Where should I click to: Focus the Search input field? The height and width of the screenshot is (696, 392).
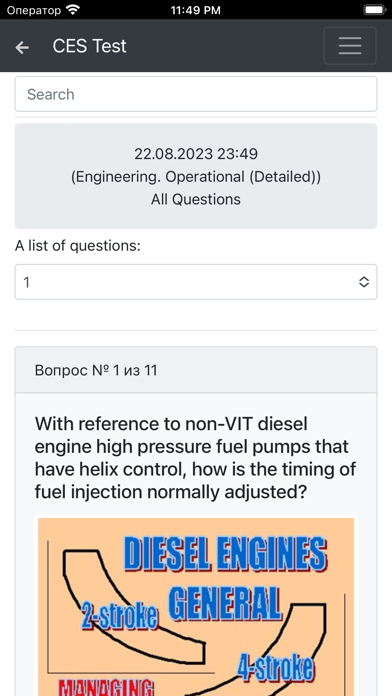coord(196,94)
